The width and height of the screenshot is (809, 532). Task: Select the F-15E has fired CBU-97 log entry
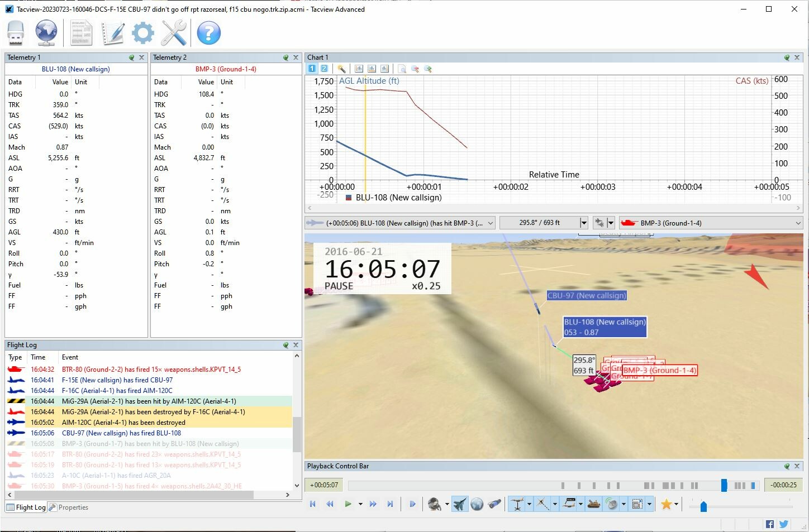pyautogui.click(x=149, y=380)
